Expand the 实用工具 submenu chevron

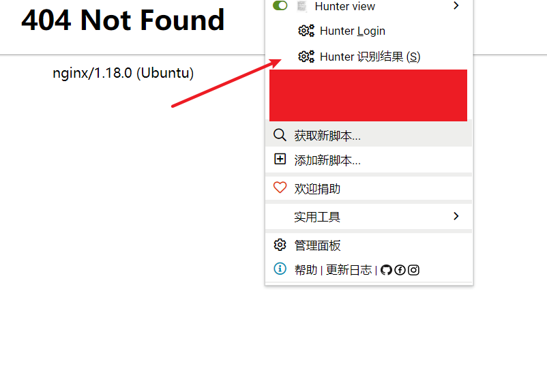456,216
